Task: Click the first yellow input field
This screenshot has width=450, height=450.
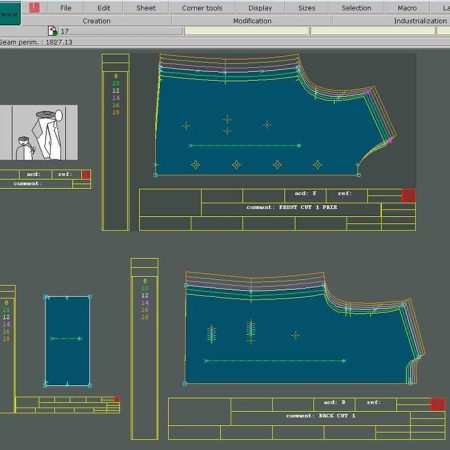Action: (x=247, y=31)
